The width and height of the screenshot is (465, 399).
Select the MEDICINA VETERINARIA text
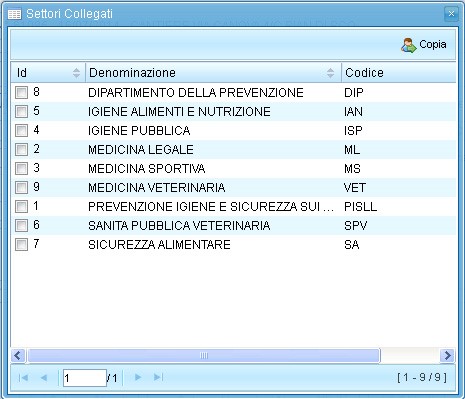(157, 188)
